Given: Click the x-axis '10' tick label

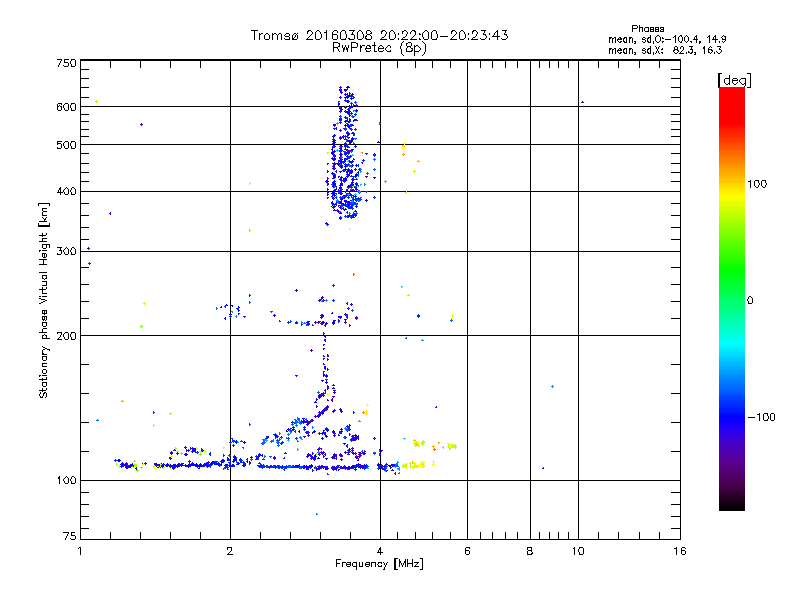Looking at the screenshot, I should (x=578, y=551).
